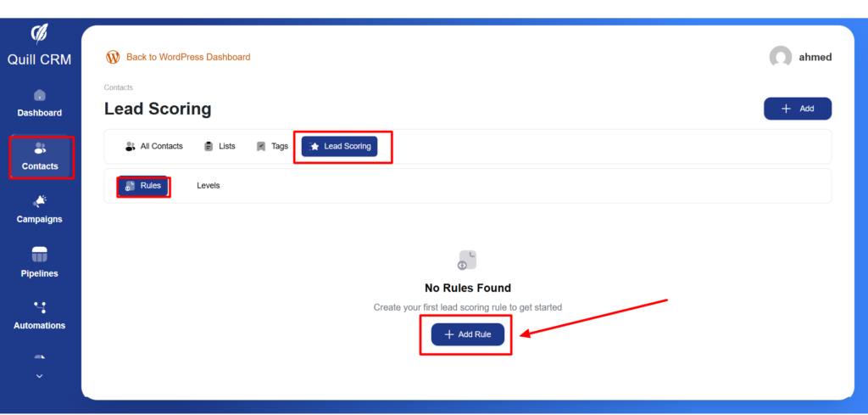The width and height of the screenshot is (868, 415).
Task: Select the Lead Scoring tab
Action: (x=340, y=146)
